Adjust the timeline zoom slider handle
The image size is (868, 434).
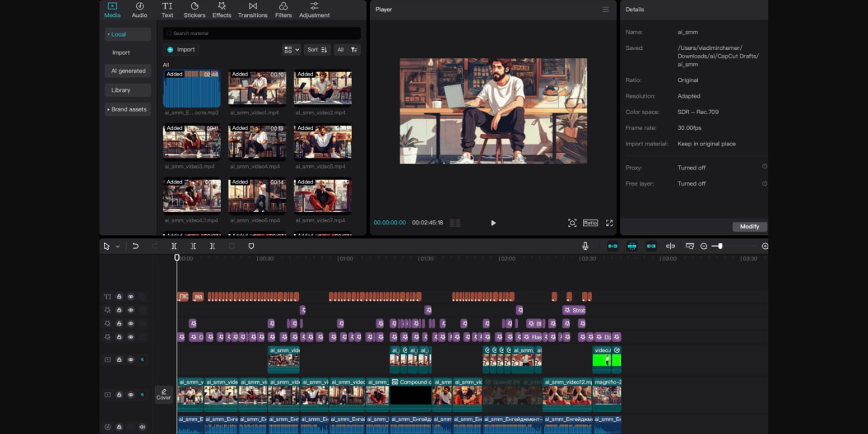point(720,246)
